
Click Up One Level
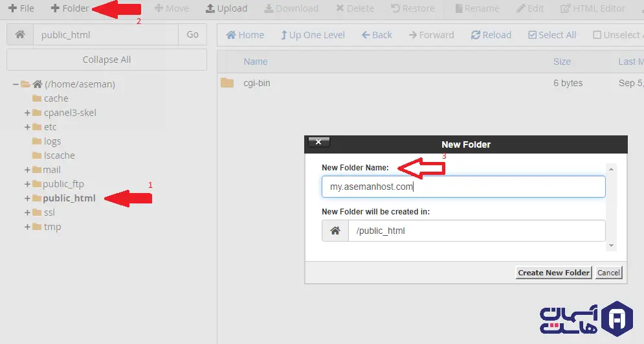click(313, 35)
